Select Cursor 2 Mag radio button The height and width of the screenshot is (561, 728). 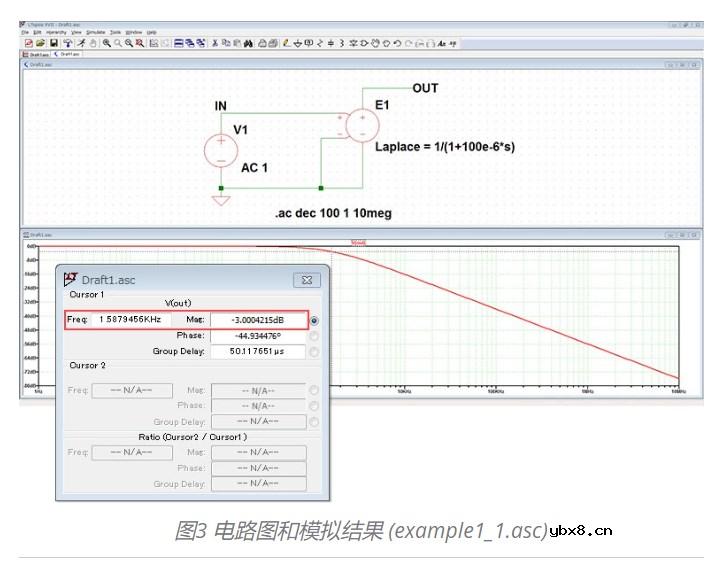point(314,390)
